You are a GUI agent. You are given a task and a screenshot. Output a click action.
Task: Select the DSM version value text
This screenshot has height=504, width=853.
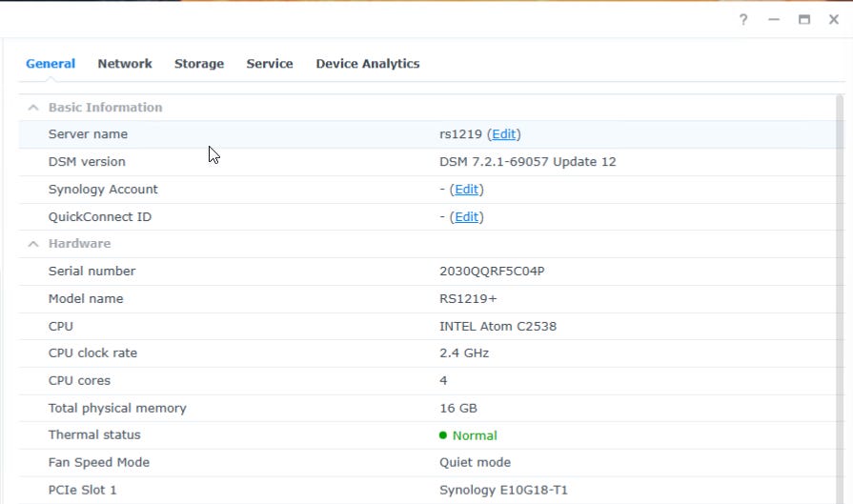tap(528, 162)
